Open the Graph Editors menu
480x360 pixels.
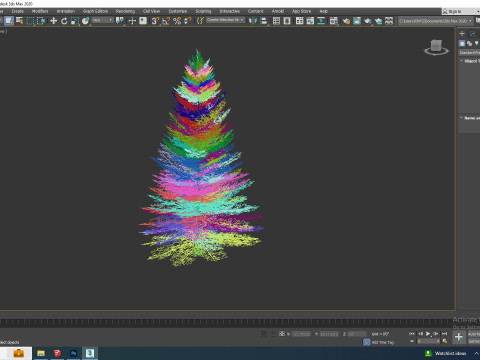tap(95, 11)
